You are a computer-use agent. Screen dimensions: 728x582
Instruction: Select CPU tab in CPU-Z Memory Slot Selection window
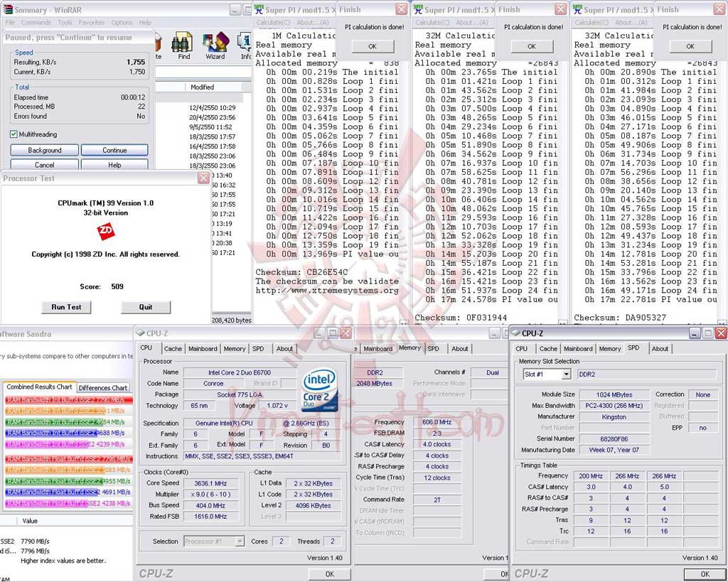tap(521, 348)
